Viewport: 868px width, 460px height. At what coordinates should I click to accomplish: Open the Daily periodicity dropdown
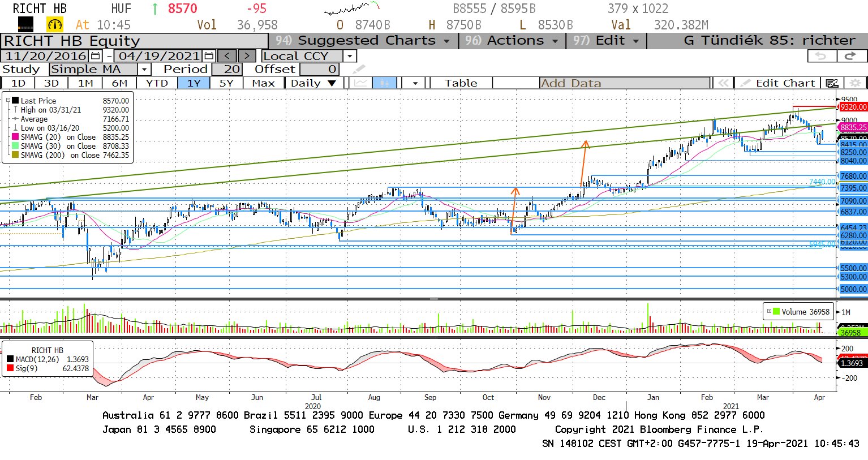pyautogui.click(x=313, y=83)
